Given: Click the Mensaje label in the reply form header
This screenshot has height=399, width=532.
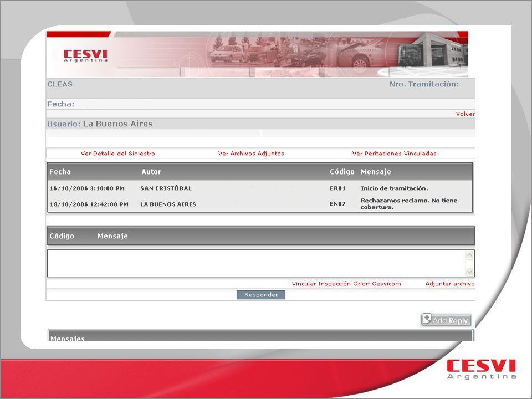Looking at the screenshot, I should tap(112, 236).
